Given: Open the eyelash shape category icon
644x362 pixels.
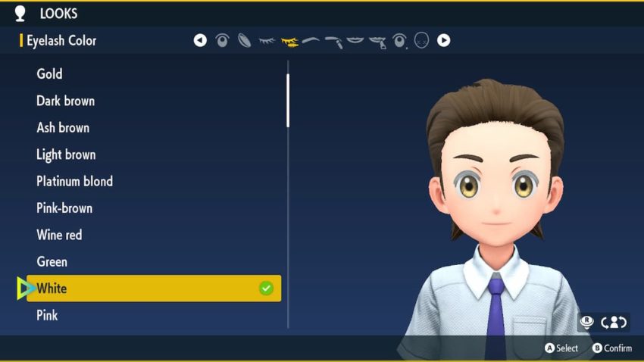Looking at the screenshot, I should click(x=267, y=41).
